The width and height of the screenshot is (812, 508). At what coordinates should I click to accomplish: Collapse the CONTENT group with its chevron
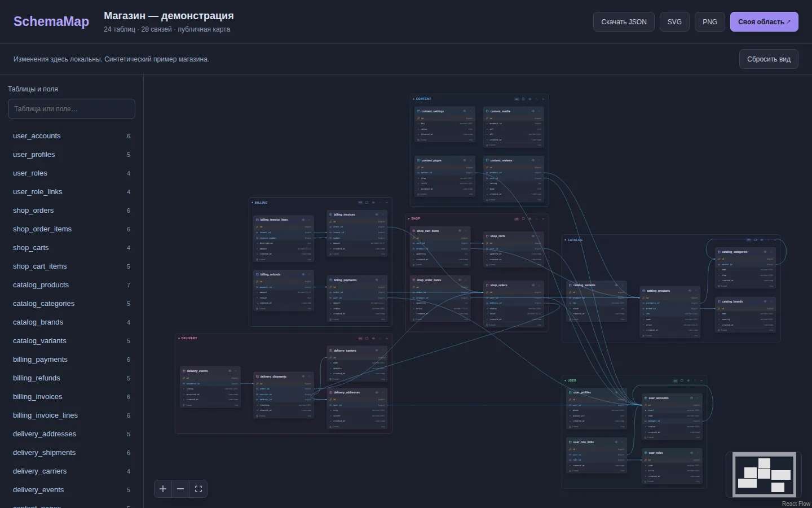coord(543,99)
